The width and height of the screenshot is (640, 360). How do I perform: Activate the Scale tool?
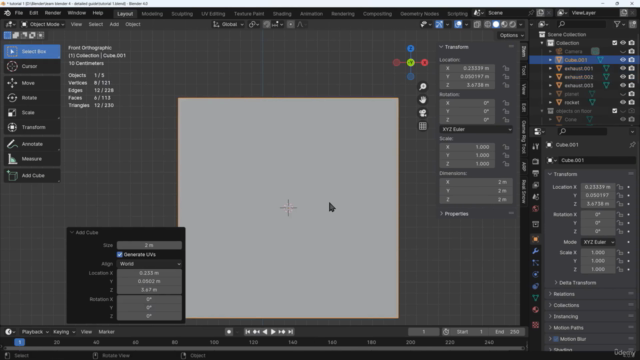click(32, 113)
